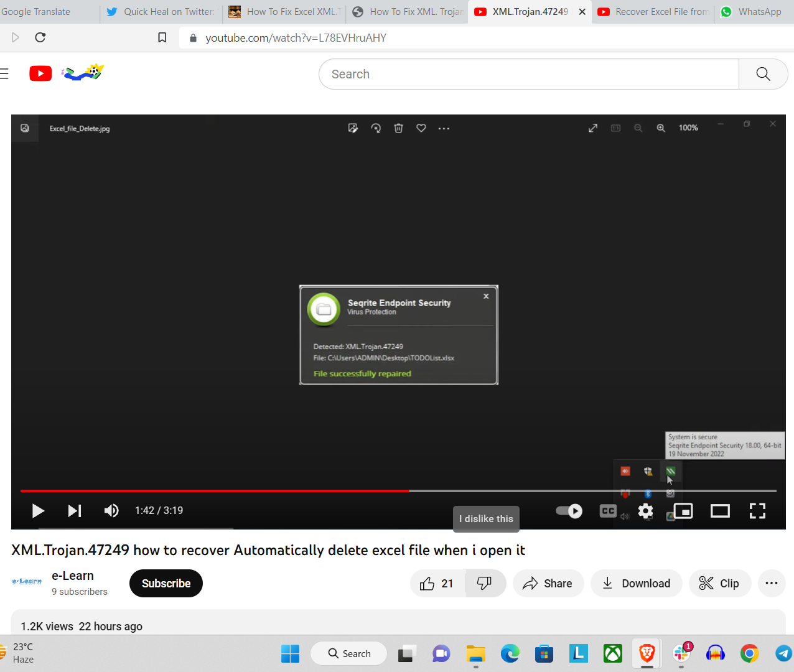Subscribe to the e-Learn channel
Screen dimensions: 794x672
[x=166, y=584]
